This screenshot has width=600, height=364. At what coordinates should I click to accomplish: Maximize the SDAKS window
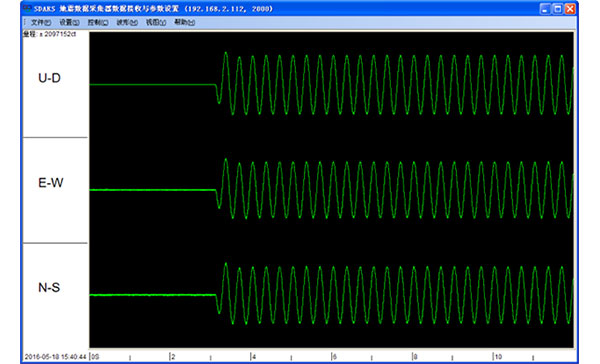coord(558,9)
